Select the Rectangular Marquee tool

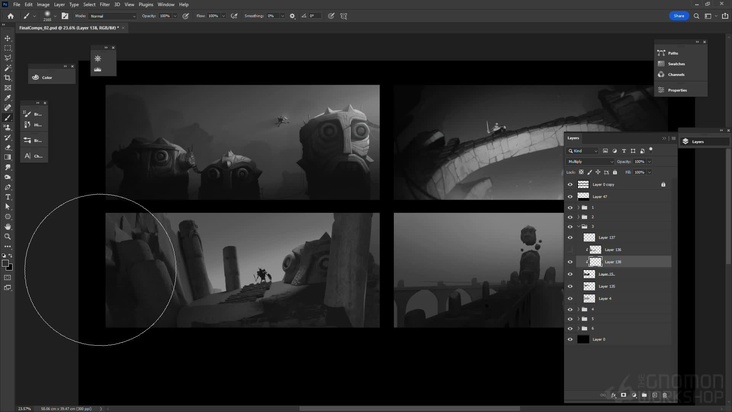pyautogui.click(x=7, y=48)
